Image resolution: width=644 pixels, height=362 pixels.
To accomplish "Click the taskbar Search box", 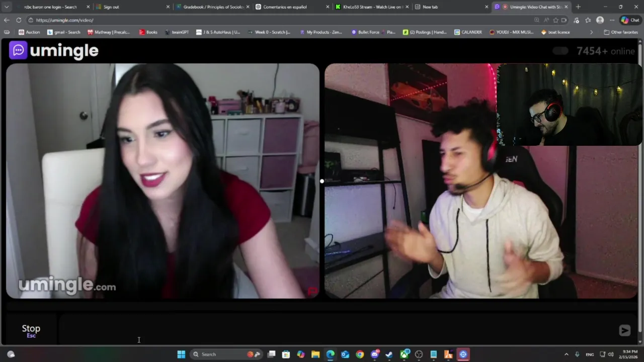I will click(226, 354).
